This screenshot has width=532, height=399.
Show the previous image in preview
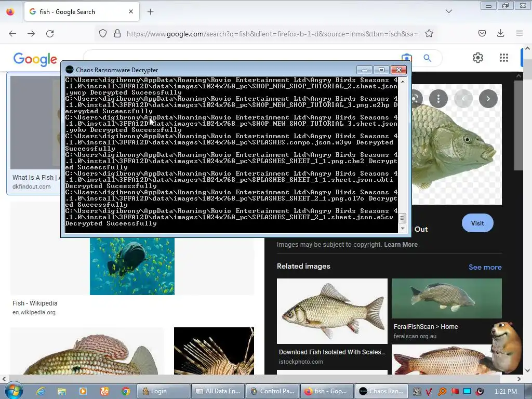[463, 99]
